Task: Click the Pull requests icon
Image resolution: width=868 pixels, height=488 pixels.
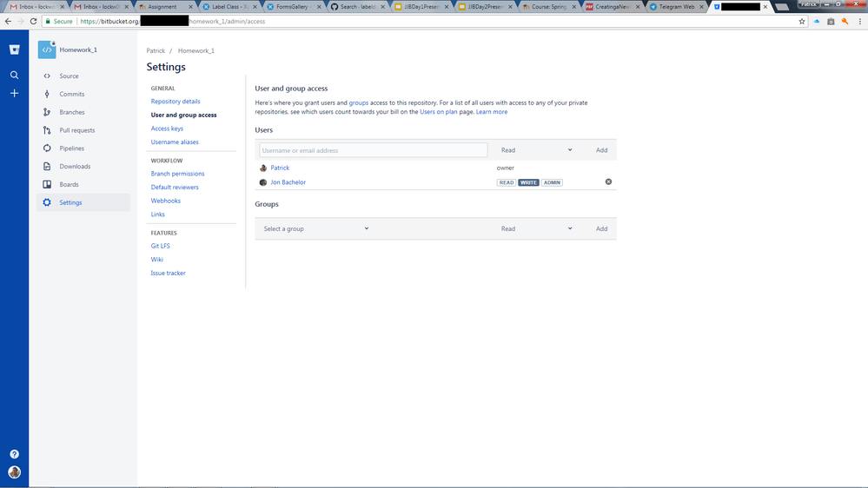Action: coord(47,130)
